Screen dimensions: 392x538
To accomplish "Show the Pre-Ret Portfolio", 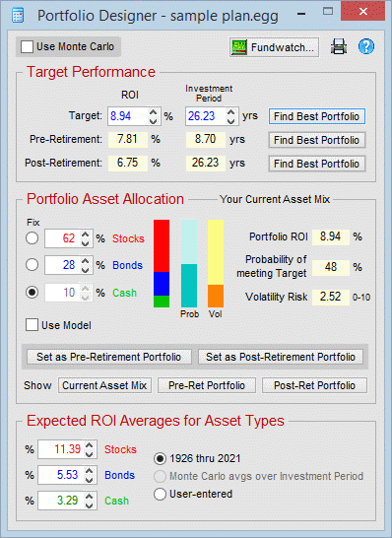I will pyautogui.click(x=207, y=385).
